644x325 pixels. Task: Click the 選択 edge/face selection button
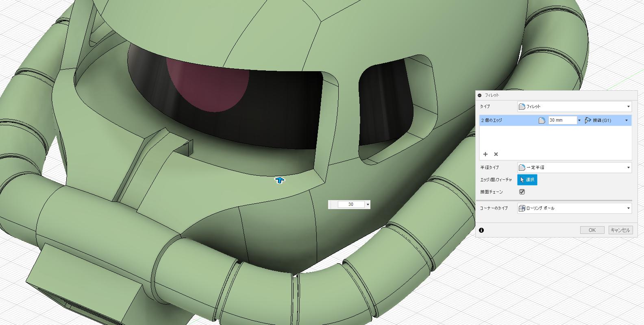(x=527, y=180)
